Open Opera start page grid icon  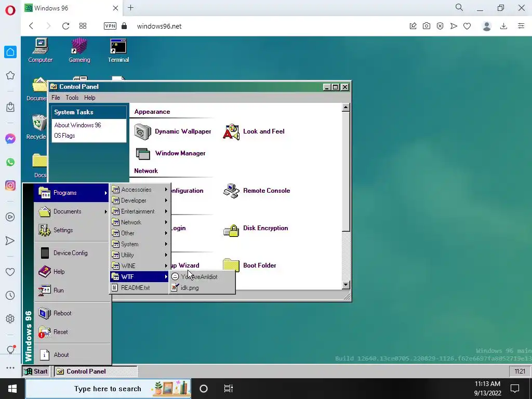coord(83,26)
